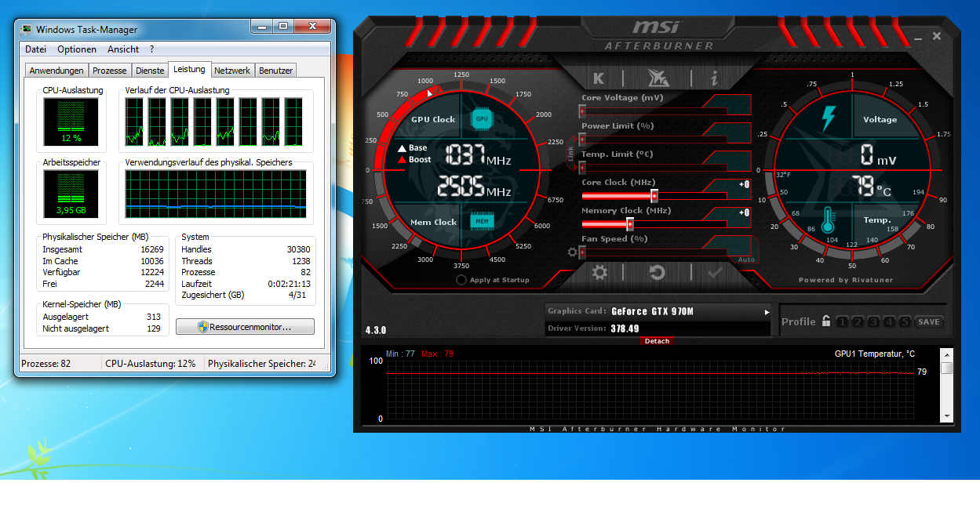Image resolution: width=980 pixels, height=508 pixels.
Task: Open fan speed settings small gear icon
Action: coord(572,252)
